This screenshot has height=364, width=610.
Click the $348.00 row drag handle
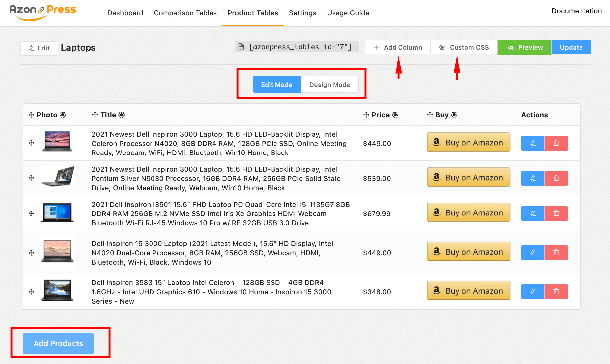pyautogui.click(x=31, y=292)
